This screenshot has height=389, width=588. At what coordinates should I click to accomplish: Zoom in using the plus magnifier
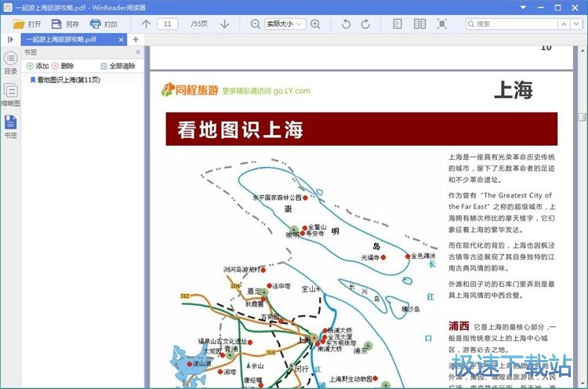click(x=315, y=24)
